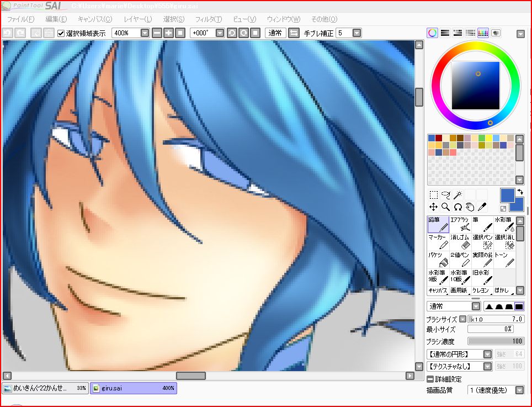Open the 400% zoom level dropdown

pos(145,33)
